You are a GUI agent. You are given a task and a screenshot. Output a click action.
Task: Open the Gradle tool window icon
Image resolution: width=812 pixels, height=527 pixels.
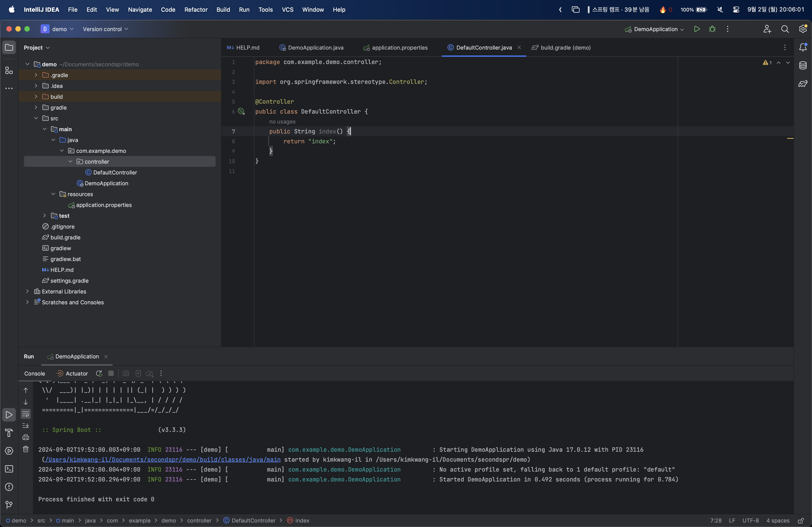pyautogui.click(x=803, y=84)
